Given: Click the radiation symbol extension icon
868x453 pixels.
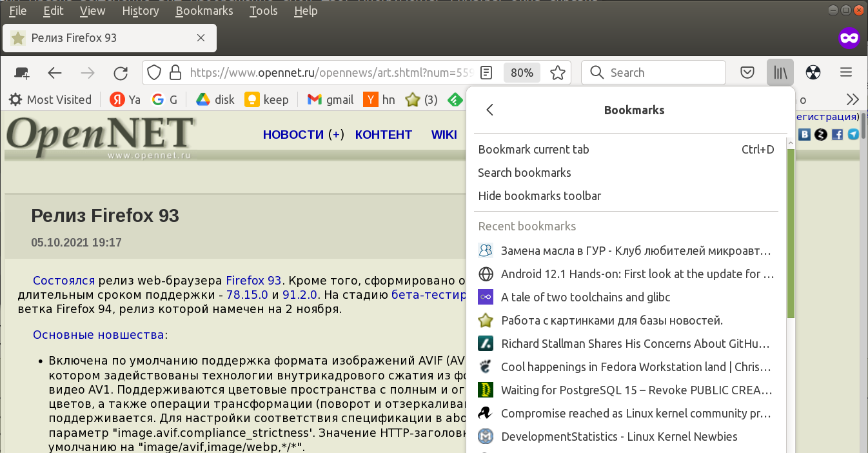Looking at the screenshot, I should (x=813, y=72).
